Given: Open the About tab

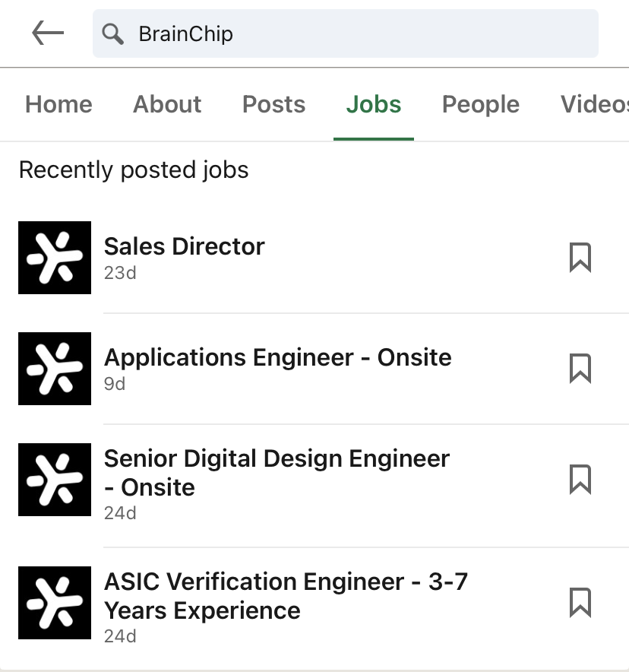Looking at the screenshot, I should point(167,104).
